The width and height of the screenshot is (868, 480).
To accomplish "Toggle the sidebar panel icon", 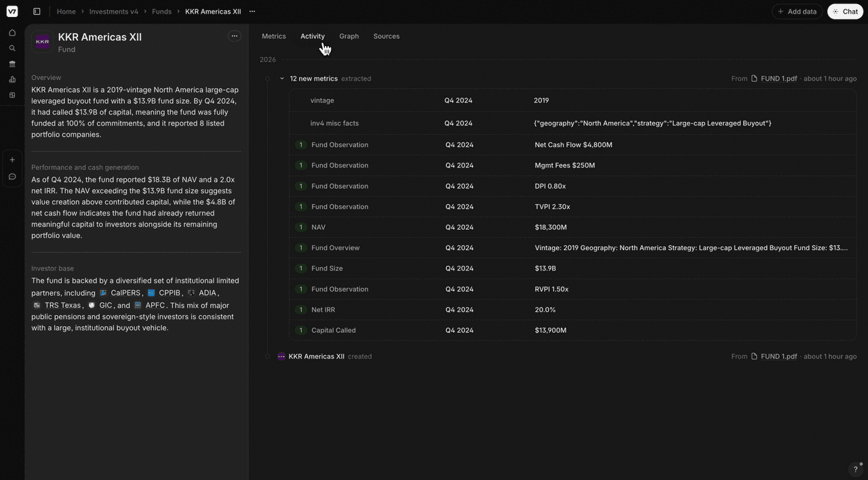I will 37,12.
